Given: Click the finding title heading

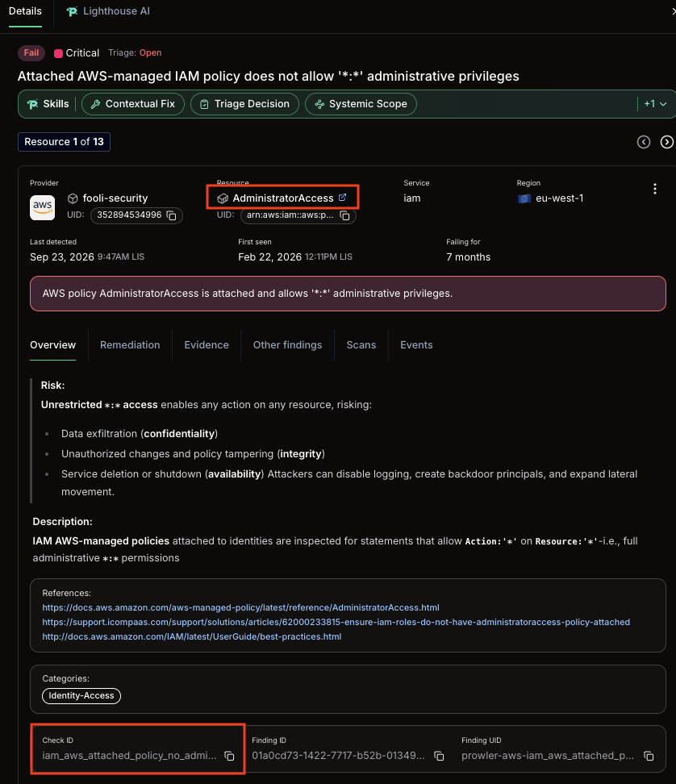Looking at the screenshot, I should point(269,76).
